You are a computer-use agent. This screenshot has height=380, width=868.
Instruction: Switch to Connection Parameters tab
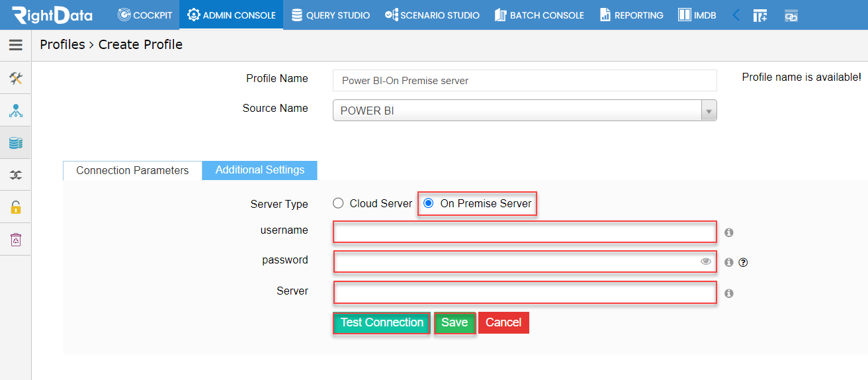(132, 170)
